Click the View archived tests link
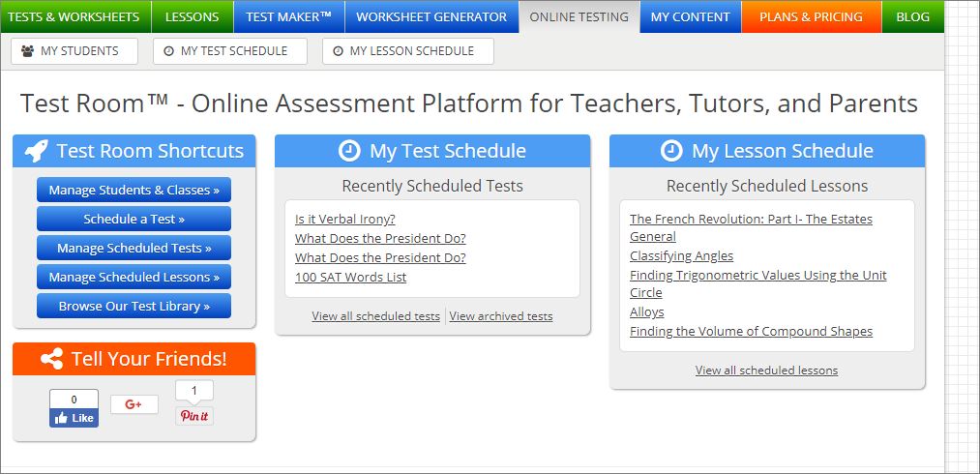 [x=501, y=315]
